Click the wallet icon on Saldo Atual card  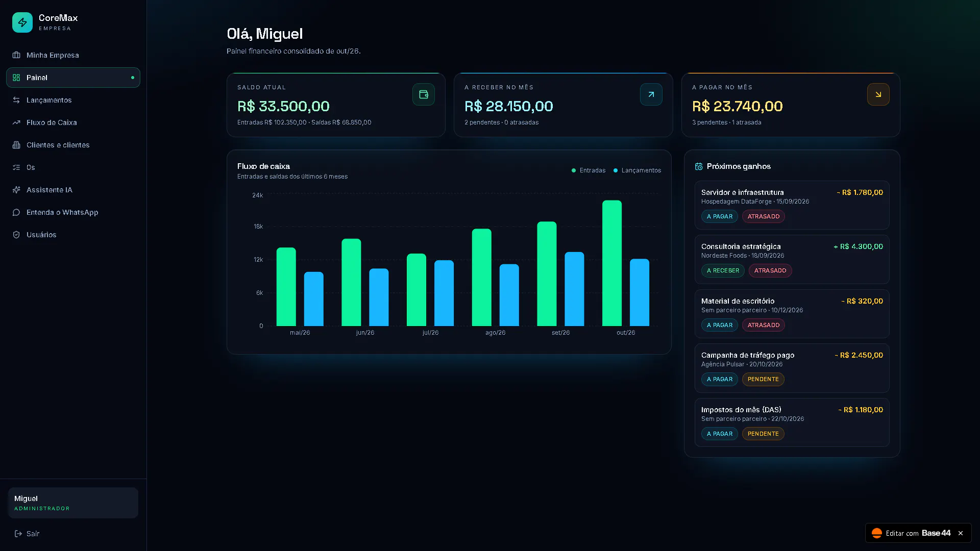click(x=424, y=94)
